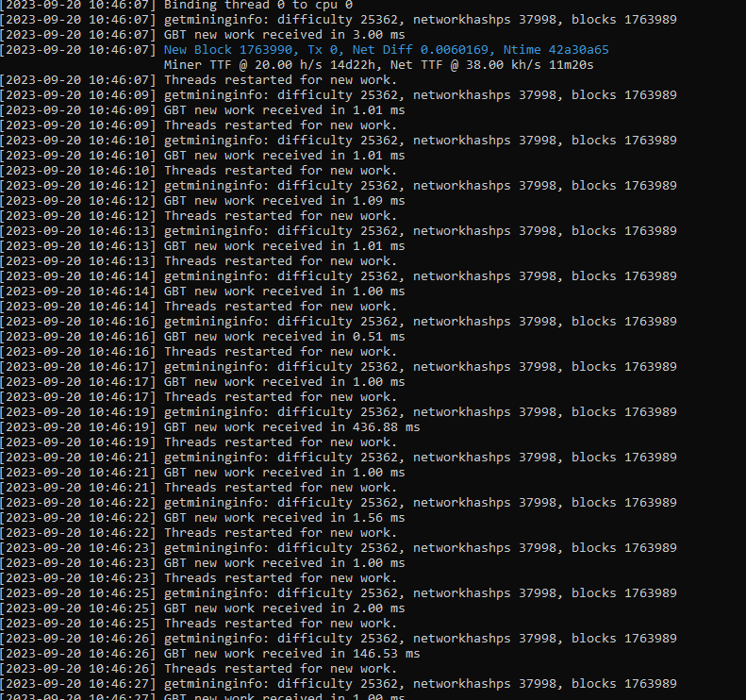The image size is (746, 700).
Task: Click the 10:46:21 Threads restarted line
Action: coord(198,488)
